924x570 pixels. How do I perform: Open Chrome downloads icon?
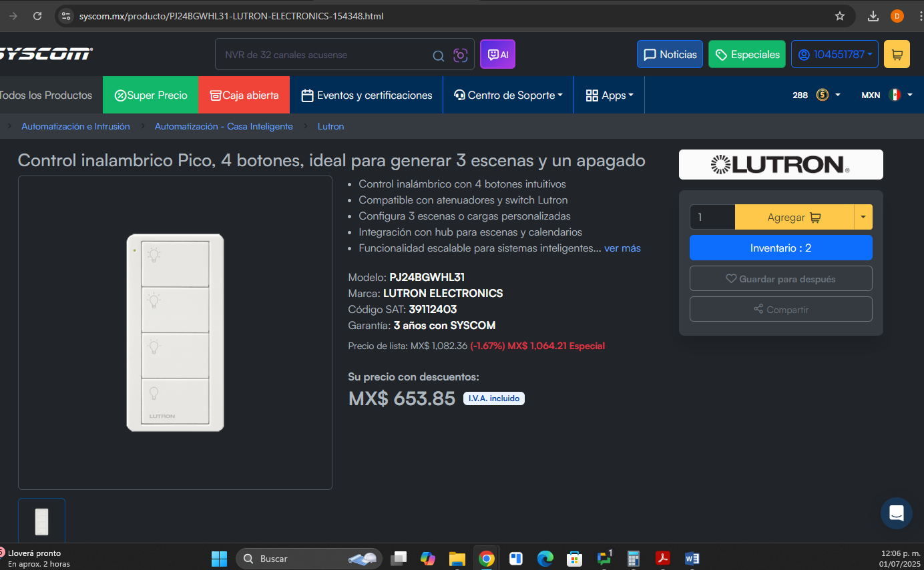873,16
